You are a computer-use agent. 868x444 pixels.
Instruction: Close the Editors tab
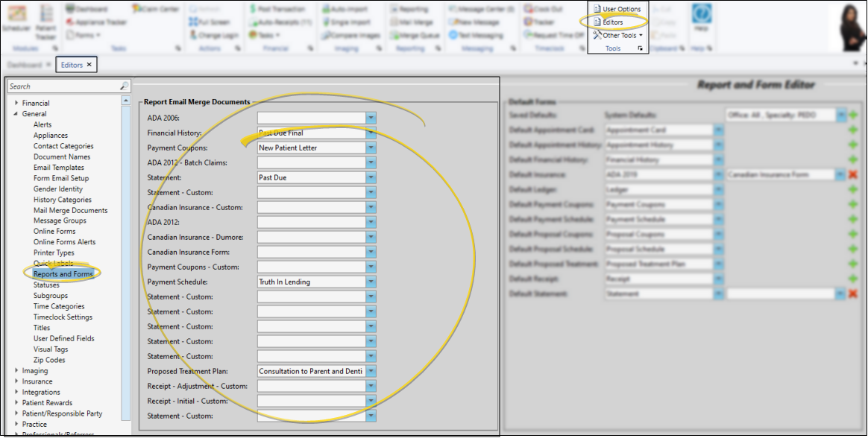(89, 65)
